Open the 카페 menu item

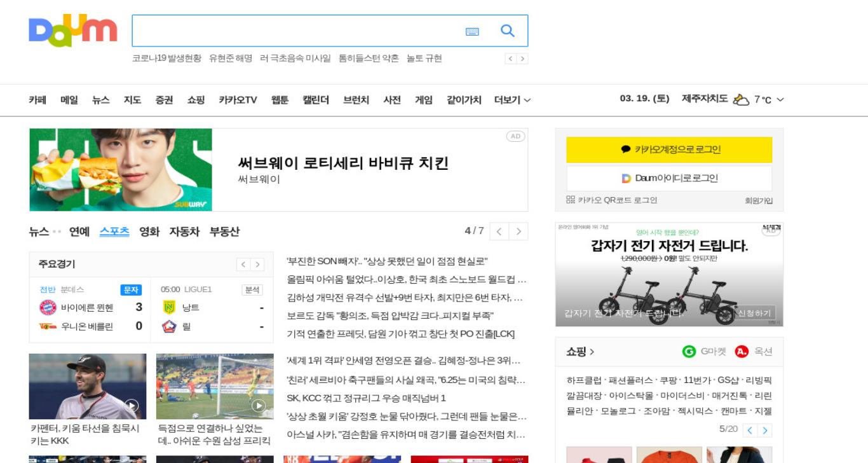click(x=37, y=100)
